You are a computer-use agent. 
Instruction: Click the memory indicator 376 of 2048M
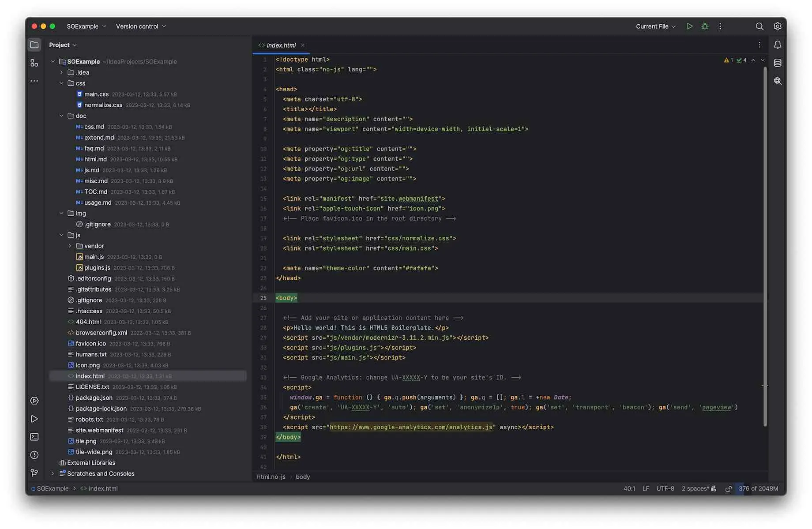click(758, 489)
